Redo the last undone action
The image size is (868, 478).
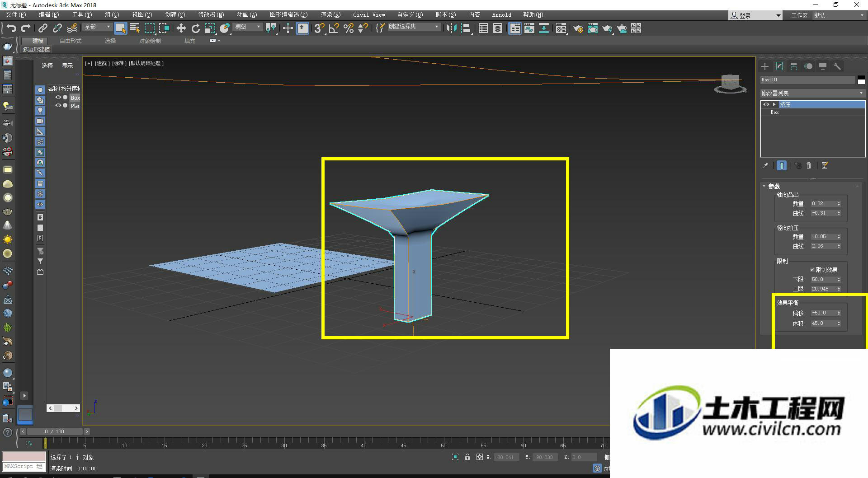tap(26, 28)
